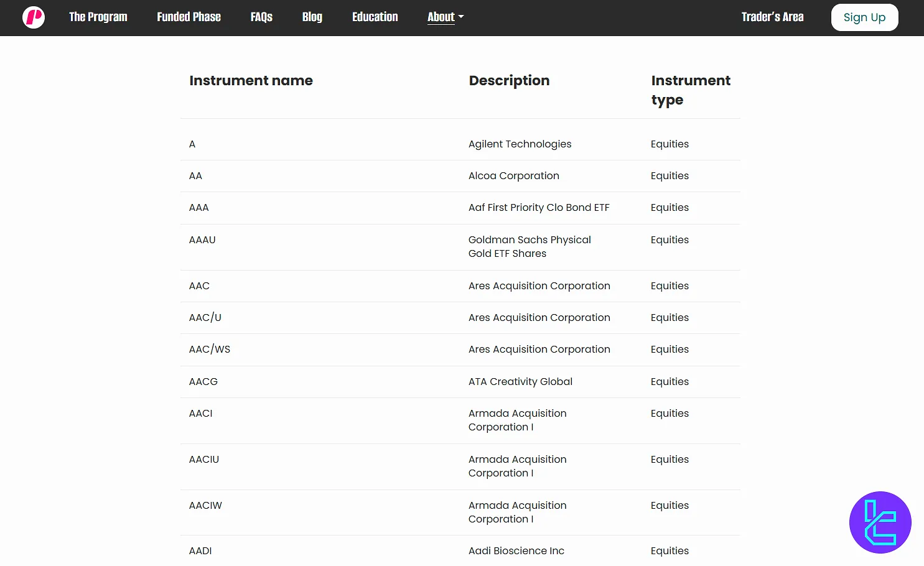Click Equities in the AAA row
The width and height of the screenshot is (924, 566).
click(670, 208)
